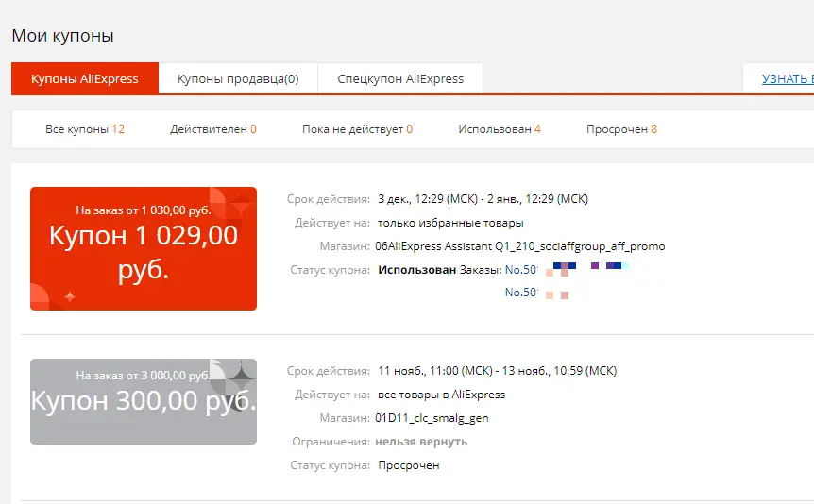Screen dimensions: 814x504
Task: Click the status text Просрочен of 300 coupon
Action: (409, 465)
